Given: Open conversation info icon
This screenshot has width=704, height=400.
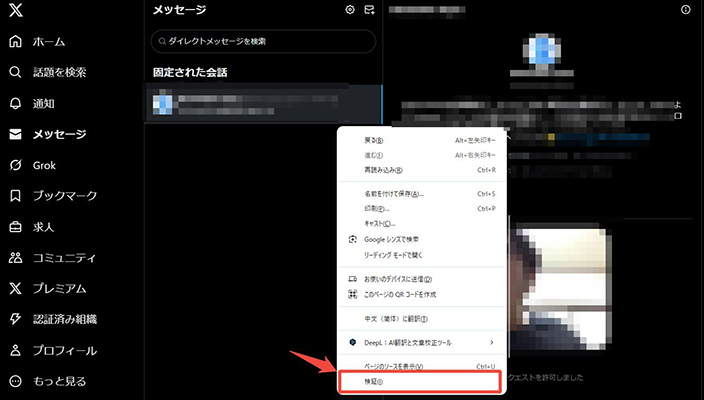Looking at the screenshot, I should [x=686, y=9].
